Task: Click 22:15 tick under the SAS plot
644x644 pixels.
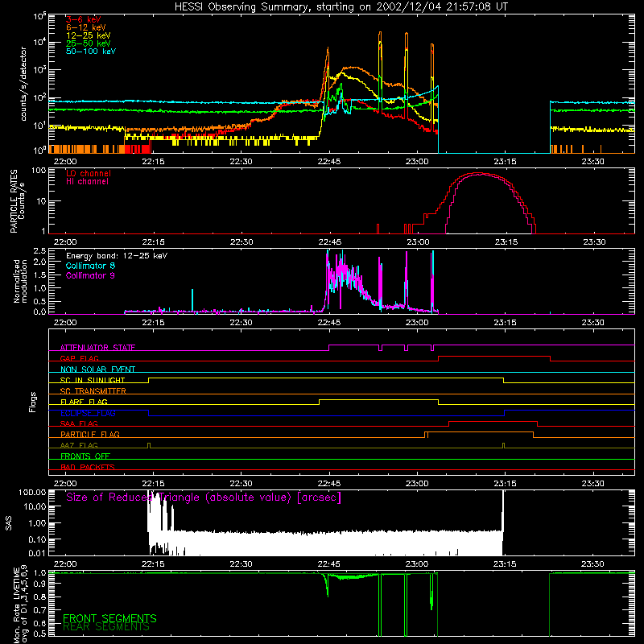Action: (x=153, y=564)
